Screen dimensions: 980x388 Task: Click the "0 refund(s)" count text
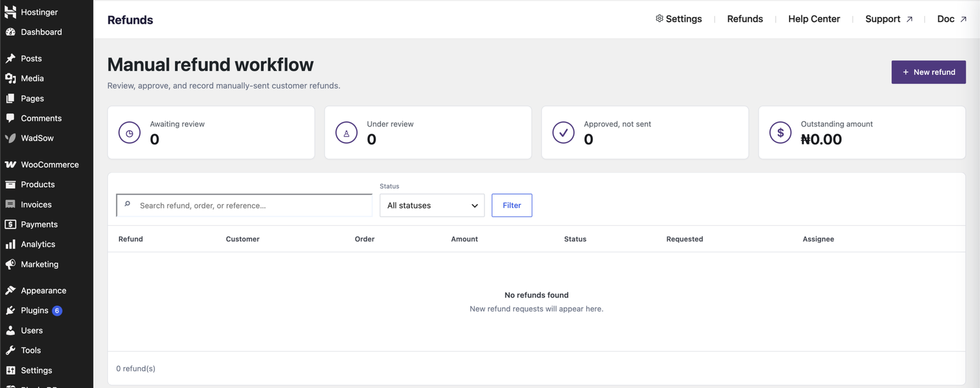[x=136, y=368]
